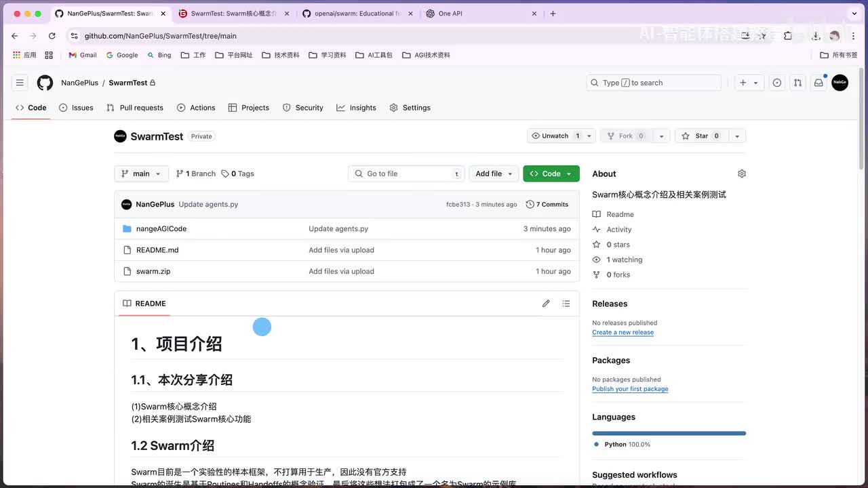The width and height of the screenshot is (868, 488).
Task: Focus the Type / to search box
Action: coord(654,83)
